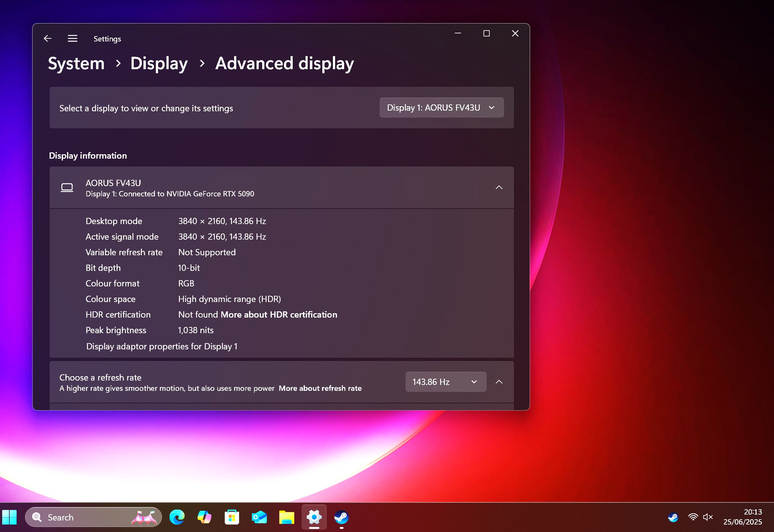Screen dimensions: 774x532
Task: Click High dynamic range (HDR) value
Action: point(230,299)
